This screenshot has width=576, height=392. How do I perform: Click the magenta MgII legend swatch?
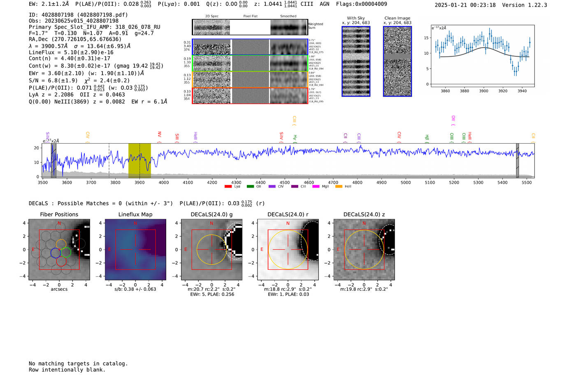pyautogui.click(x=316, y=186)
